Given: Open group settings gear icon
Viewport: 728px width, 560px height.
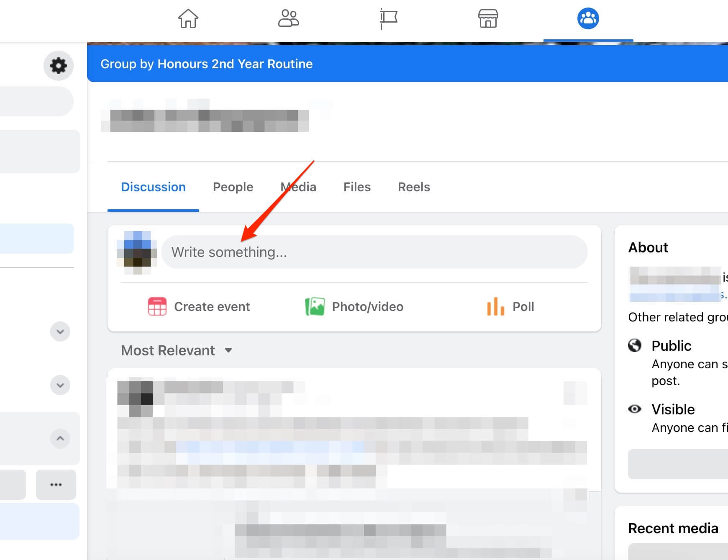Looking at the screenshot, I should (59, 66).
